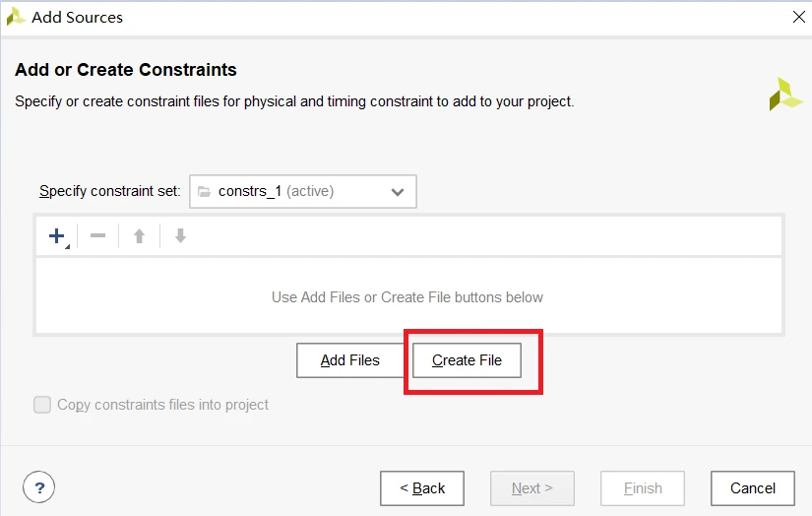This screenshot has height=516, width=812.
Task: Cancel the Add Sources wizard
Action: pos(753,487)
